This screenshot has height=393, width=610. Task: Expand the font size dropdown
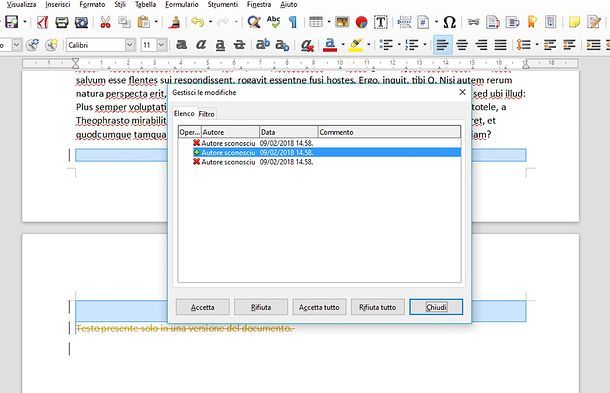pos(162,45)
